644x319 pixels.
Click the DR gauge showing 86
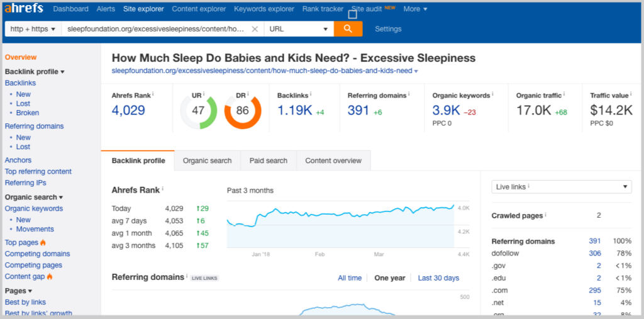click(243, 111)
